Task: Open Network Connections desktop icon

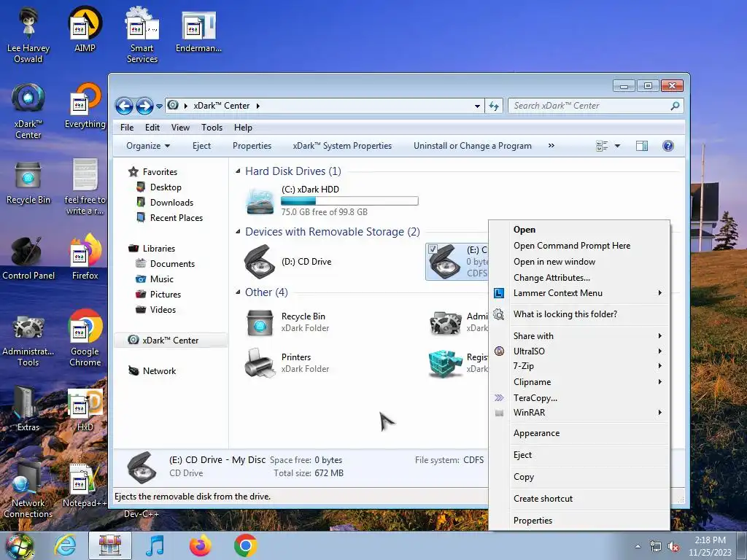Action: click(28, 491)
